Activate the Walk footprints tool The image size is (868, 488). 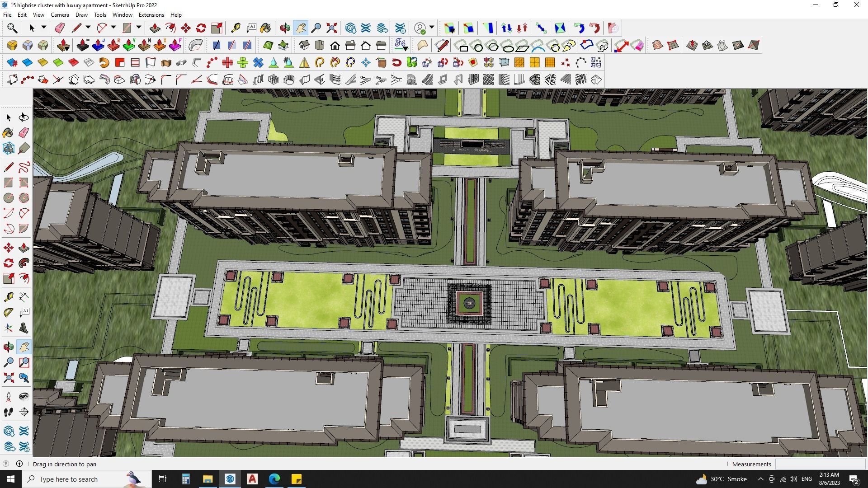pyautogui.click(x=8, y=412)
